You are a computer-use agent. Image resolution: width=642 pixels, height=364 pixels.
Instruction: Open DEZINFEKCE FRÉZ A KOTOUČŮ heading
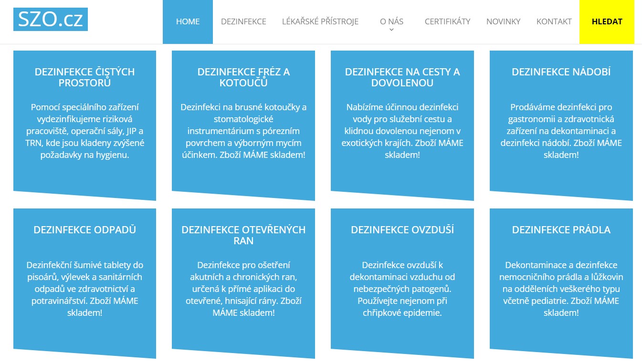point(243,77)
